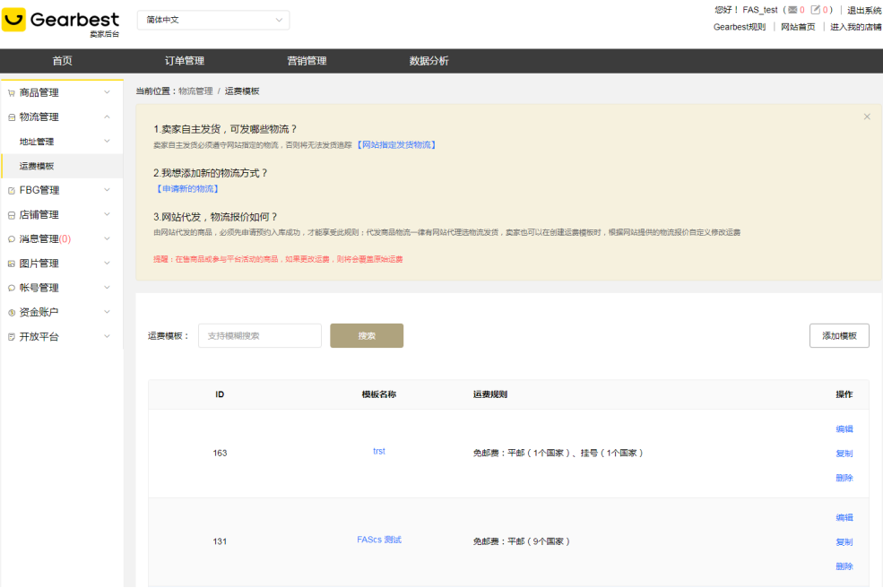This screenshot has height=588, width=883.
Task: Click the template search input field
Action: tap(259, 335)
